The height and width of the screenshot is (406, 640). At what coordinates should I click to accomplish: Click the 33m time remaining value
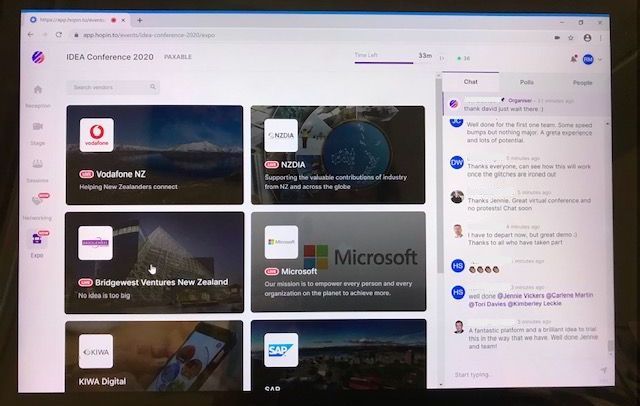[x=424, y=55]
